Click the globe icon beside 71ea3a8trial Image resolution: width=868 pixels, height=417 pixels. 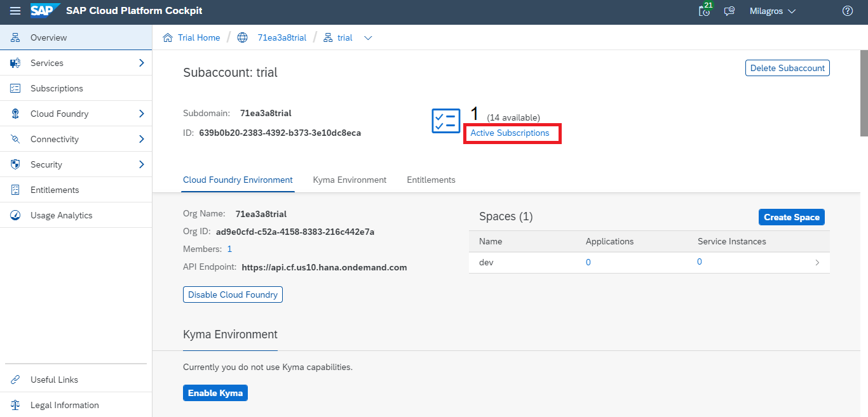(x=242, y=38)
